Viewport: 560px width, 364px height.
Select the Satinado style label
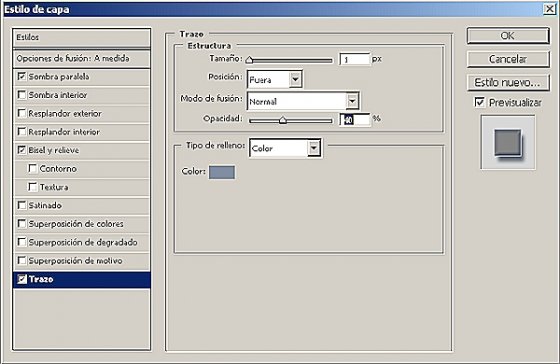(45, 205)
